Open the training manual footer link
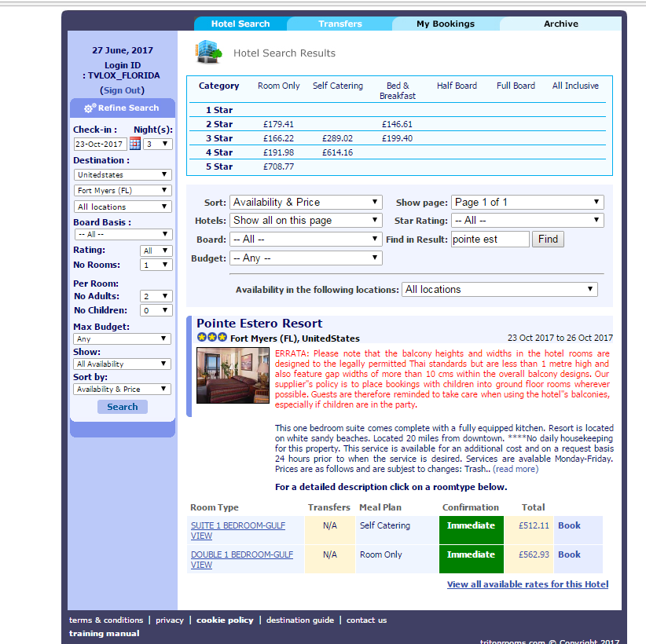The height and width of the screenshot is (644, 646). click(x=104, y=633)
